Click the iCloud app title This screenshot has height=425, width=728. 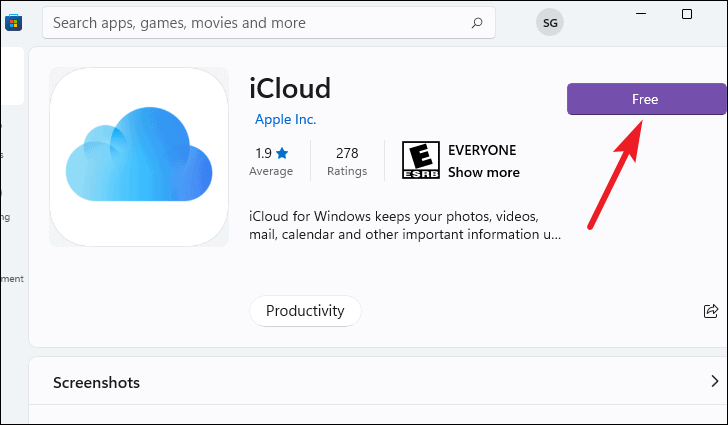point(290,88)
